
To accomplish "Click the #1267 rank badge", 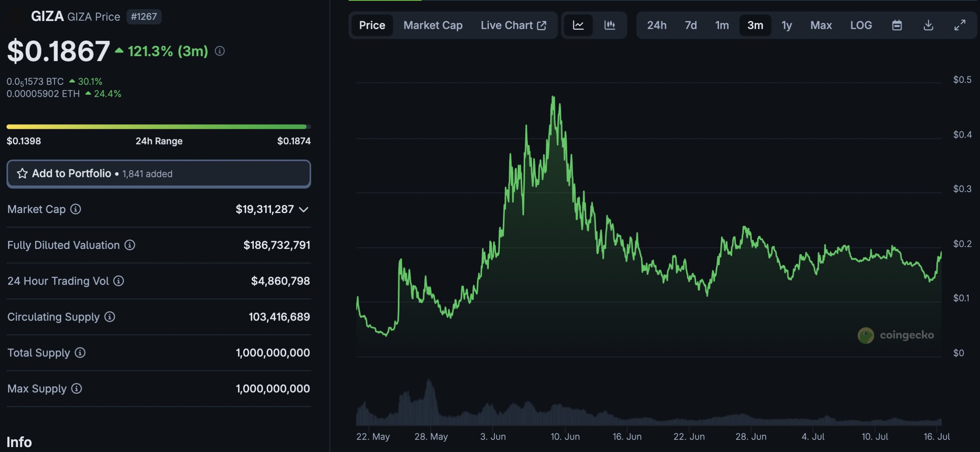I will point(144,16).
